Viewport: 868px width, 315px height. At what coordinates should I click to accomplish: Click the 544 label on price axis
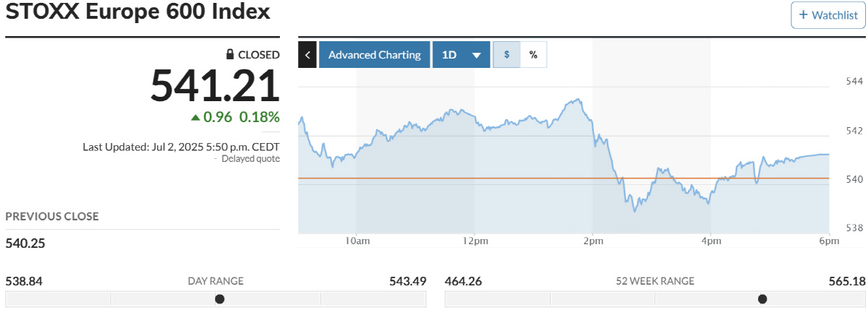(x=854, y=81)
